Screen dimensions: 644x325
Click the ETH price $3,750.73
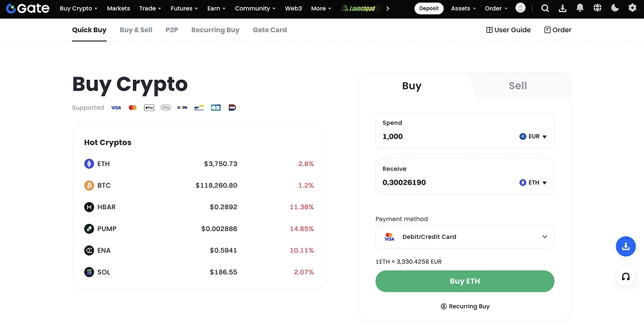coord(220,163)
